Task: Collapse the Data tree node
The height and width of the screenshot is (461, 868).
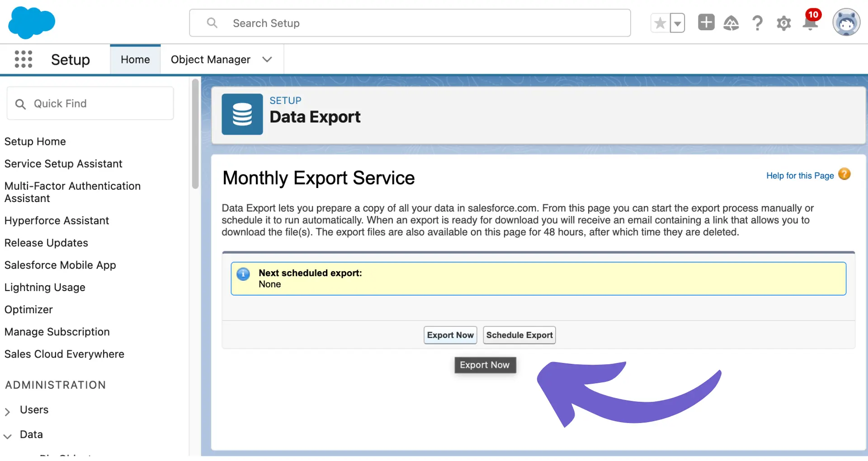Action: (7, 436)
